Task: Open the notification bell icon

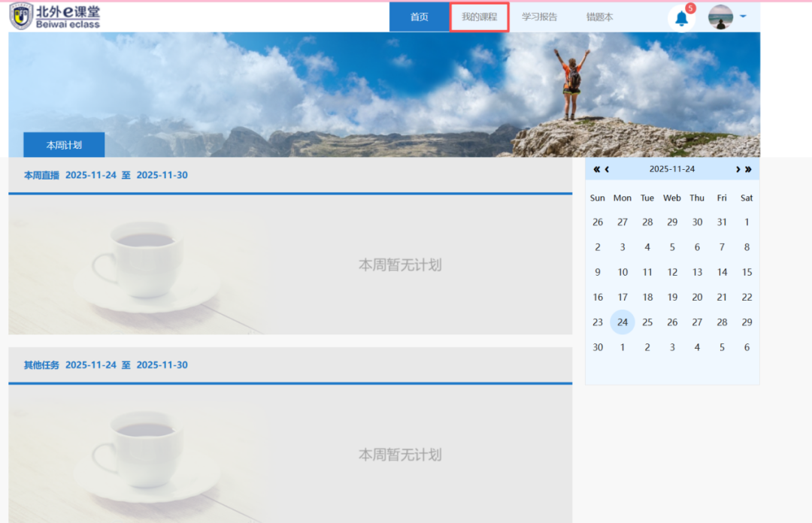Action: coord(681,19)
